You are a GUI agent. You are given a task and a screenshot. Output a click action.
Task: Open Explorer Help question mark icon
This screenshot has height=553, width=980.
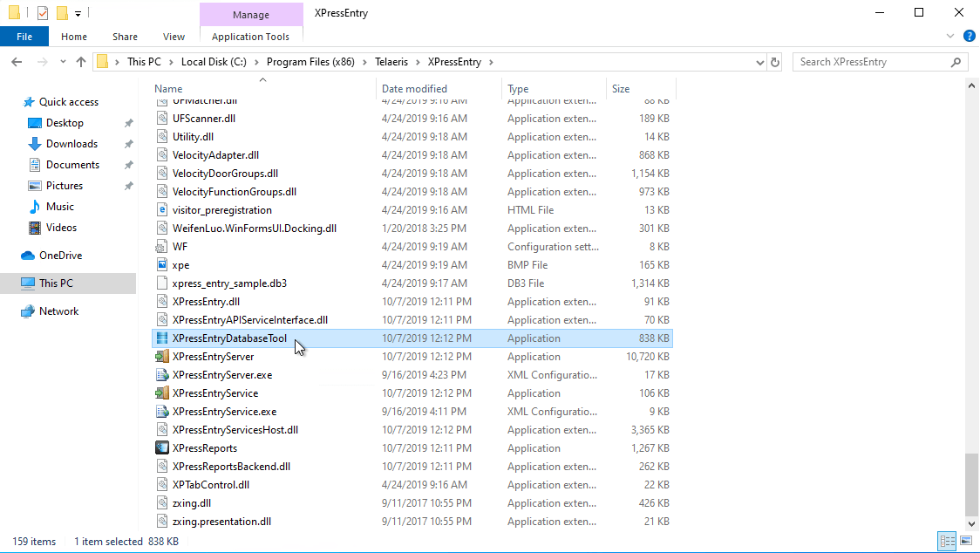point(970,37)
